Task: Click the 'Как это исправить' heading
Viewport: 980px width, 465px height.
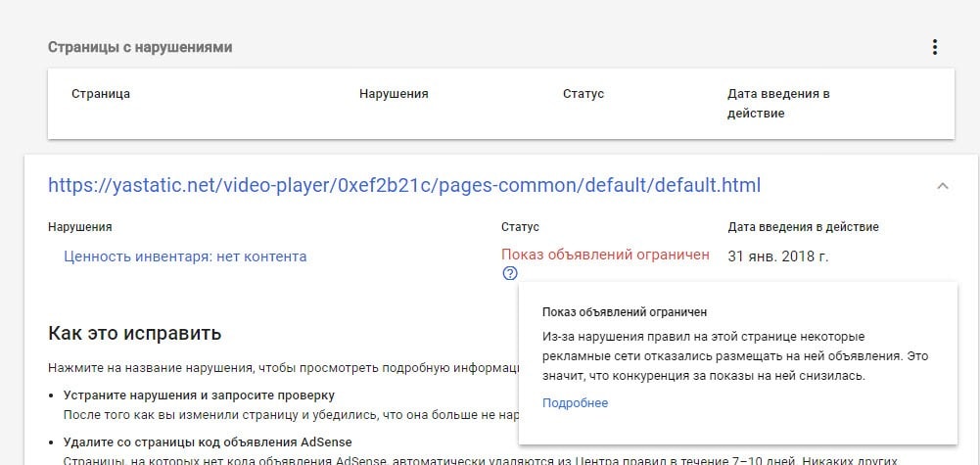Action: point(134,334)
